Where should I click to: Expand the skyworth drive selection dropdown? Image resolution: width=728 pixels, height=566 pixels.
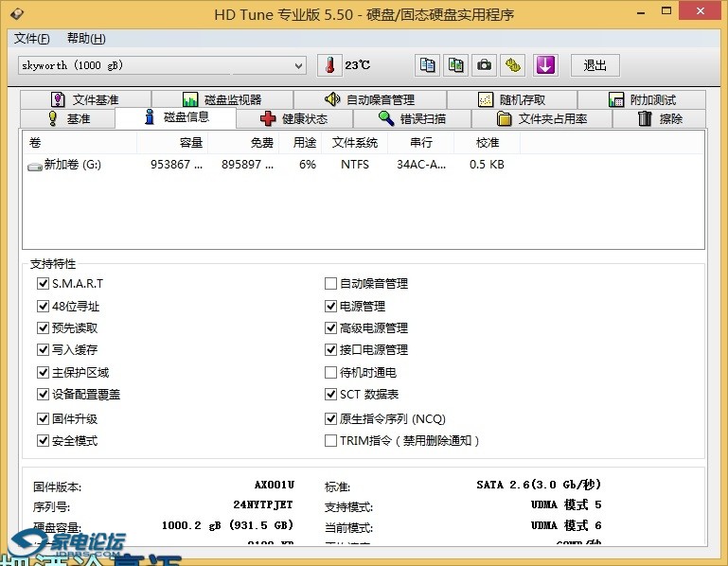[x=299, y=66]
